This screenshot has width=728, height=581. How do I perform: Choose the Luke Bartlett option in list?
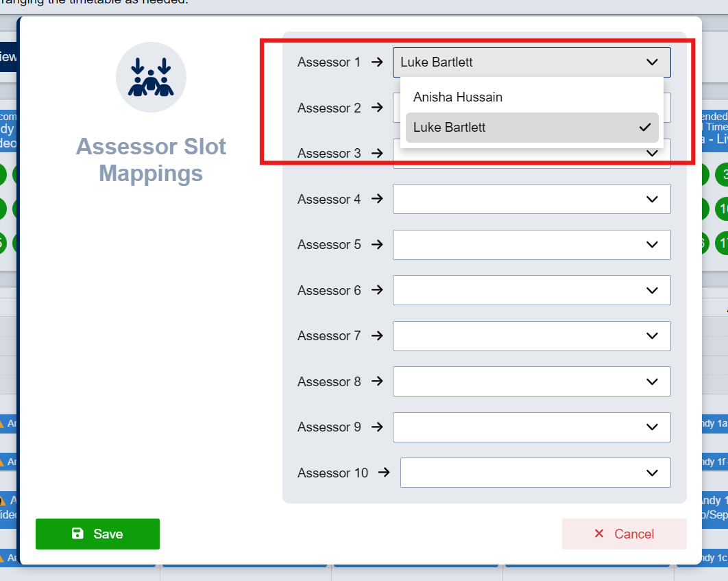click(x=532, y=128)
